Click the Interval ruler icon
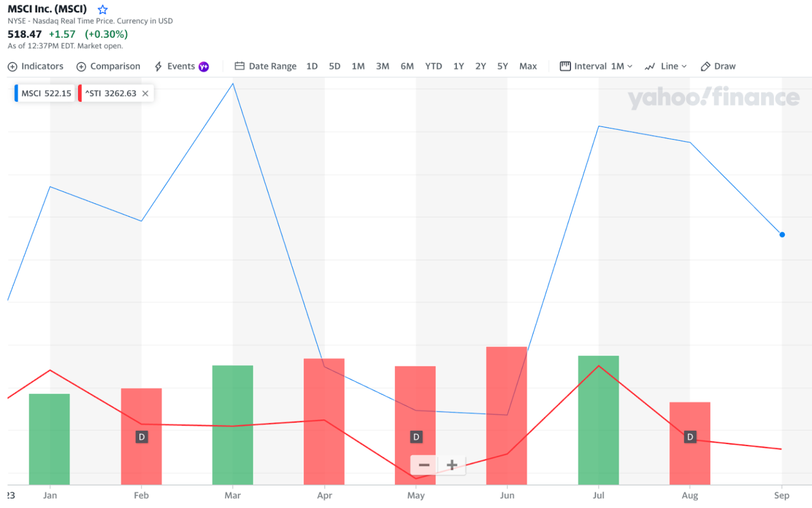The image size is (812, 508). (566, 66)
